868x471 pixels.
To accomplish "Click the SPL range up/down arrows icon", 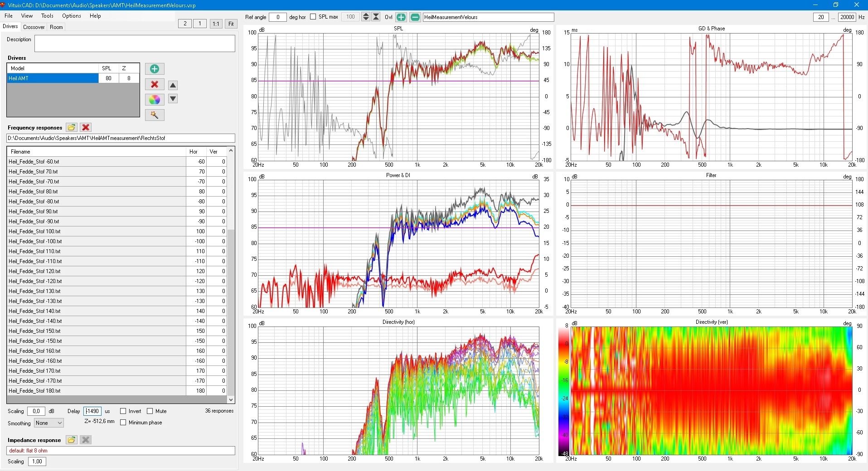I will pyautogui.click(x=366, y=17).
